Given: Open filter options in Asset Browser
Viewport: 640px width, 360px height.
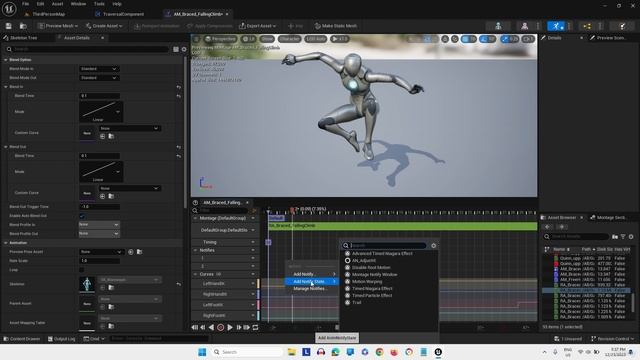Looking at the screenshot, I should [623, 237].
